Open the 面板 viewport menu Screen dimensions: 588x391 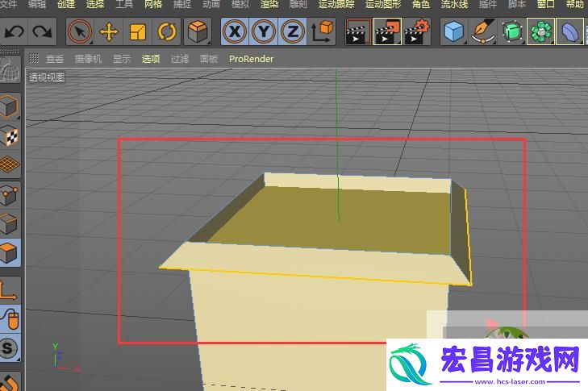[x=209, y=59]
